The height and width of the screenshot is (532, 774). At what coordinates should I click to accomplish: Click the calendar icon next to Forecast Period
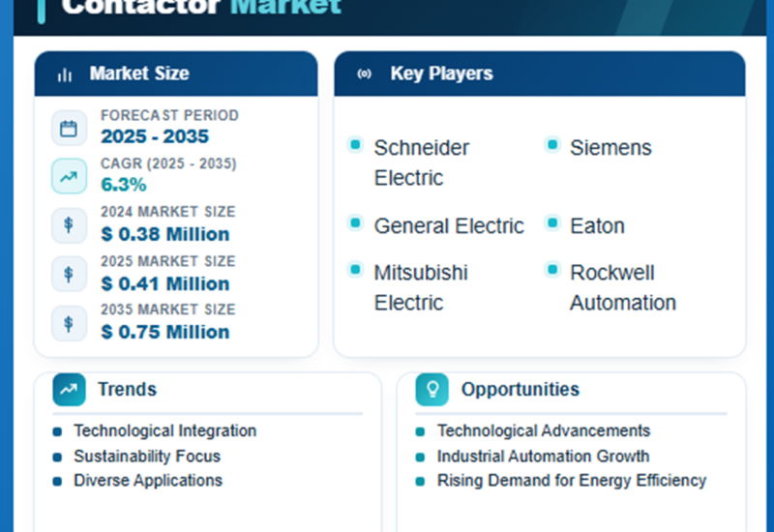[x=69, y=129]
